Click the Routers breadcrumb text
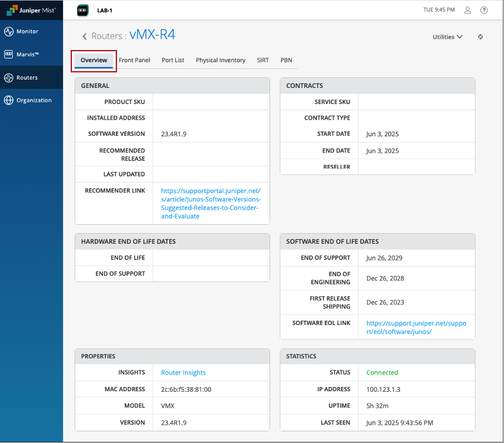The height and width of the screenshot is (443, 504). point(106,36)
